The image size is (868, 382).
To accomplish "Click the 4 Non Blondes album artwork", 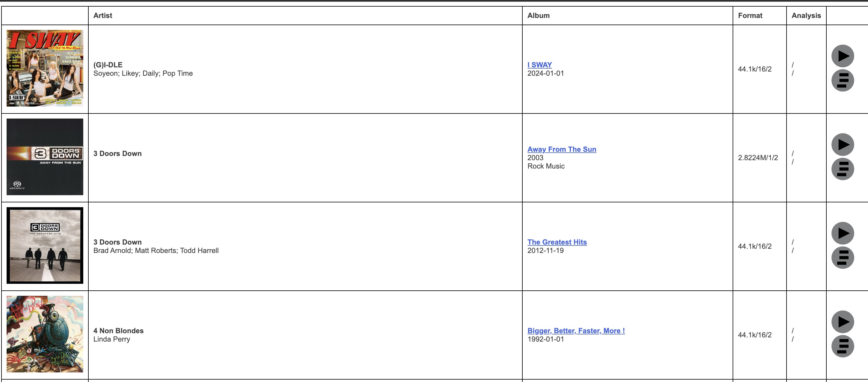I will pyautogui.click(x=45, y=334).
